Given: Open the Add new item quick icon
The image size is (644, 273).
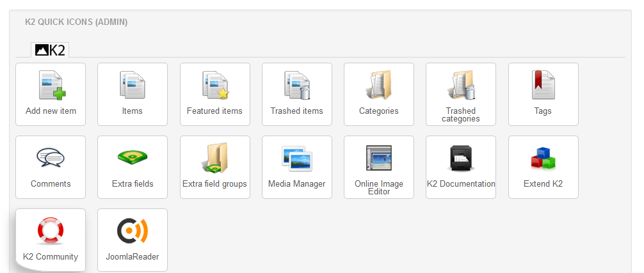Looking at the screenshot, I should pos(51,94).
